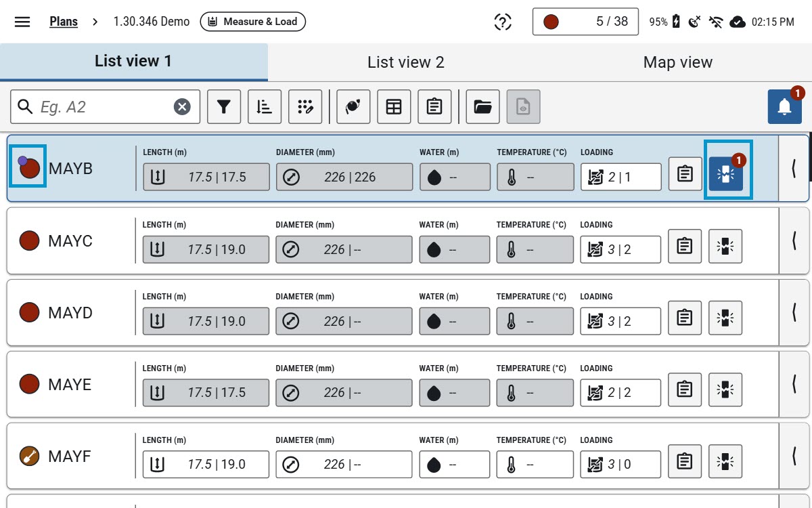812x508 pixels.
Task: Click the MAYD length value field
Action: pyautogui.click(x=206, y=321)
